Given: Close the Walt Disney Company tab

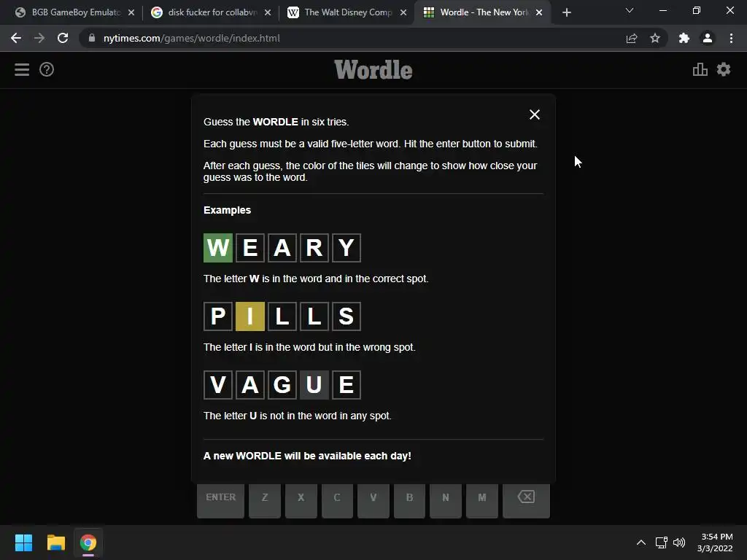Looking at the screenshot, I should point(403,12).
